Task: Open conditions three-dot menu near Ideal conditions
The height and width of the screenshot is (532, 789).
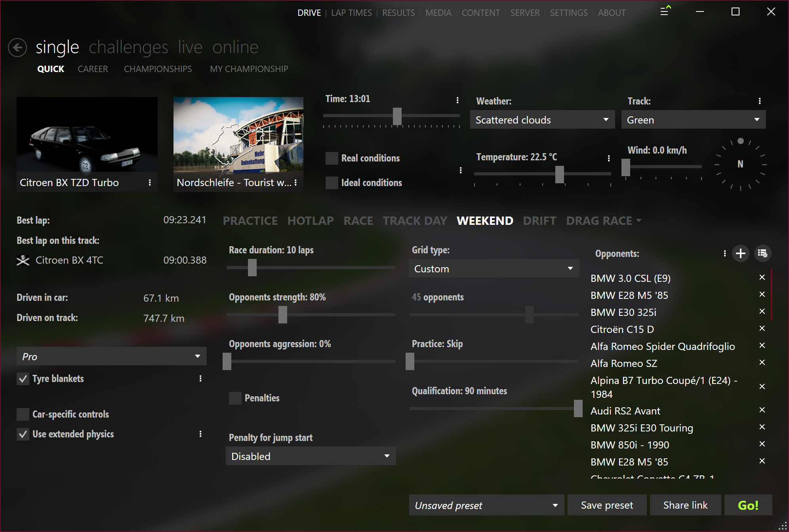Action: (x=461, y=170)
